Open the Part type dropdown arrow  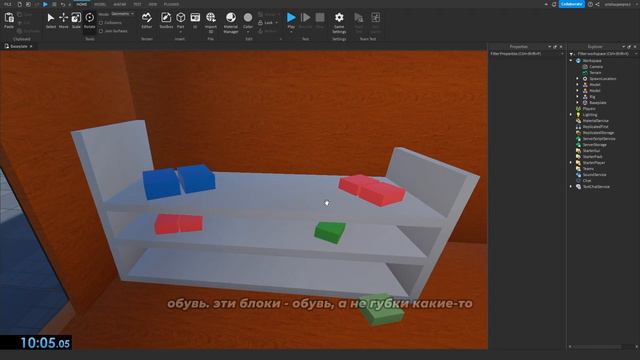pyautogui.click(x=180, y=31)
